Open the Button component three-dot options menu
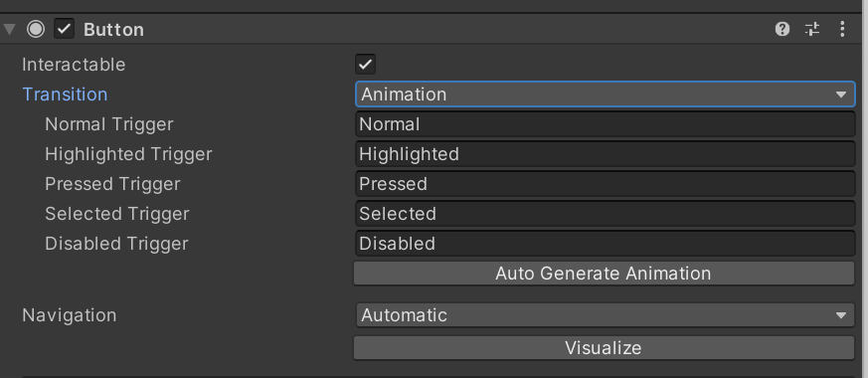Image resolution: width=868 pixels, height=378 pixels. coord(842,29)
